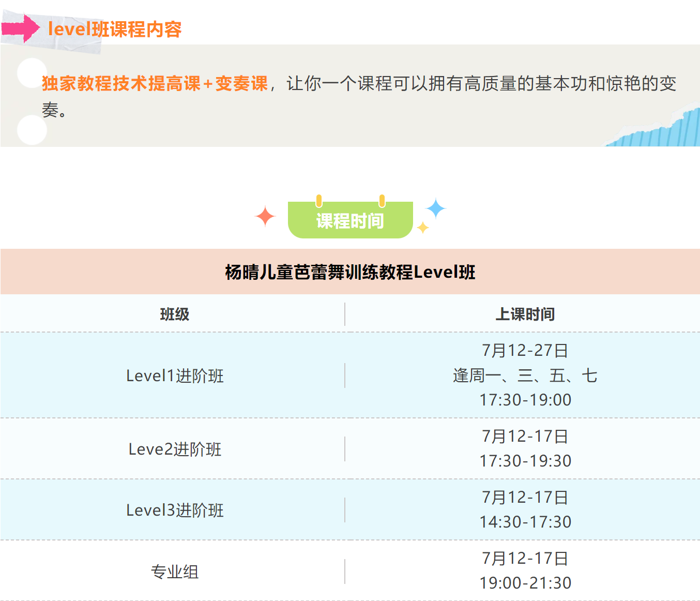This screenshot has height=601, width=700.
Task: Click the large blue sparkle star icon
Action: (x=435, y=208)
